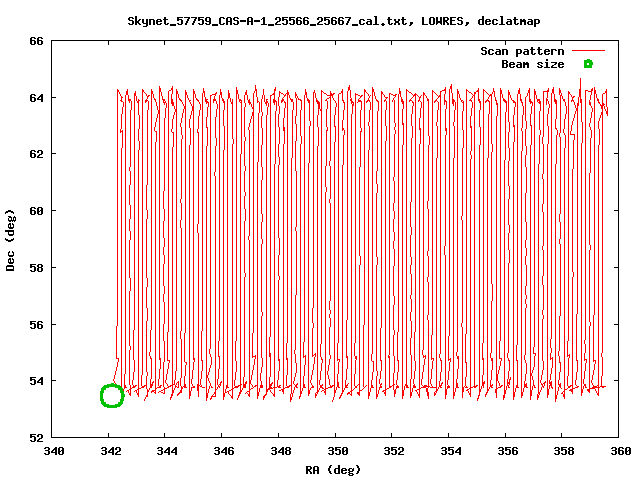Click the y-axis tick label 62

[x=36, y=154]
